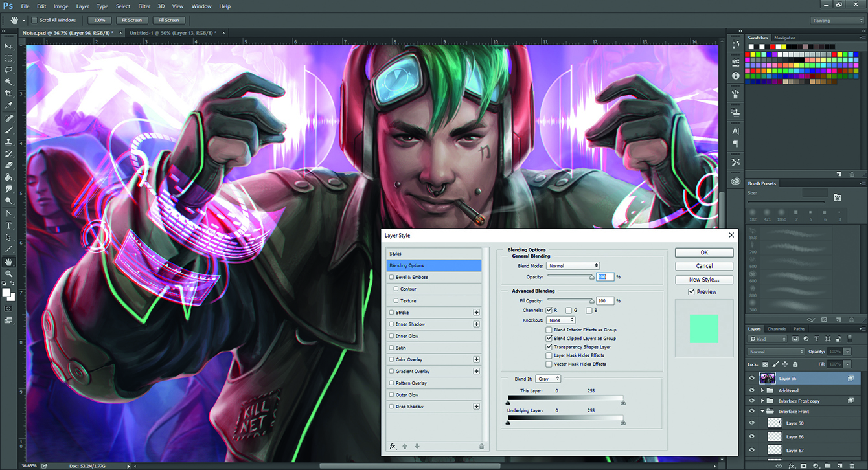Image resolution: width=868 pixels, height=470 pixels.
Task: Open the Character panel icon
Action: pyautogui.click(x=735, y=131)
